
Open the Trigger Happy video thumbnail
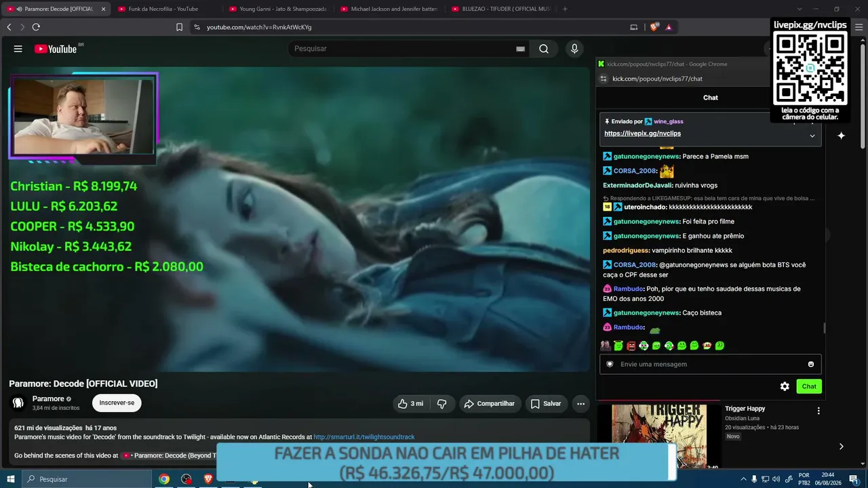(x=658, y=436)
